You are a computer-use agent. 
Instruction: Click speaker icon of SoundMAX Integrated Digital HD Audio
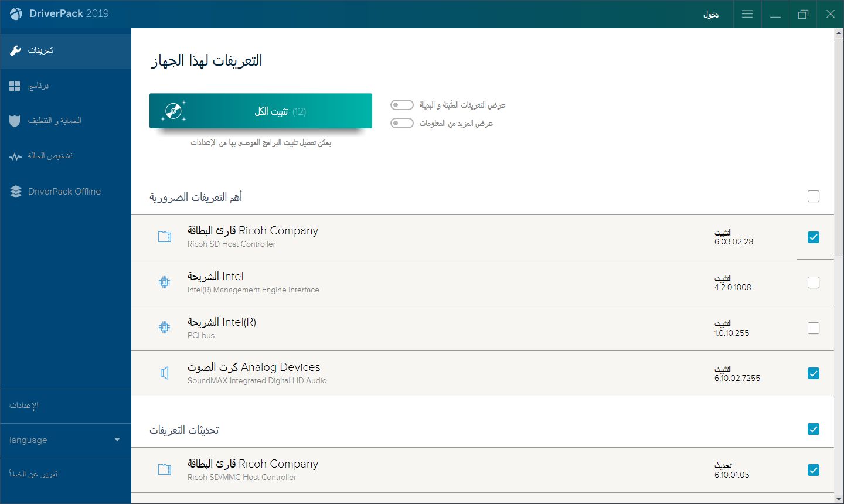pos(165,373)
